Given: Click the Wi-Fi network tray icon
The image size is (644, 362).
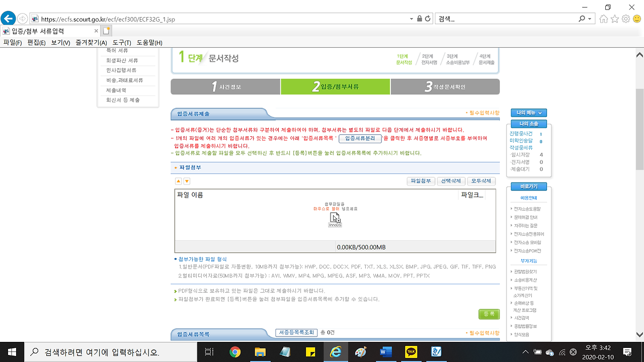Looking at the screenshot, I should 562,352.
